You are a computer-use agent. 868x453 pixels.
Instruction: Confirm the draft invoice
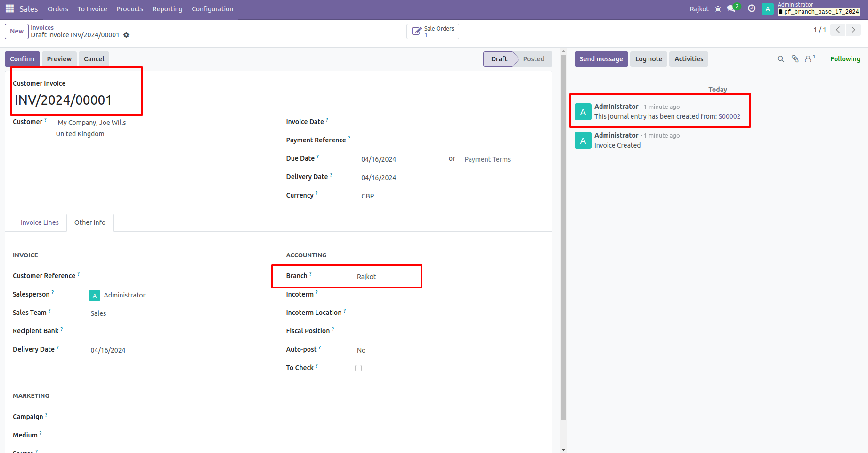point(22,58)
